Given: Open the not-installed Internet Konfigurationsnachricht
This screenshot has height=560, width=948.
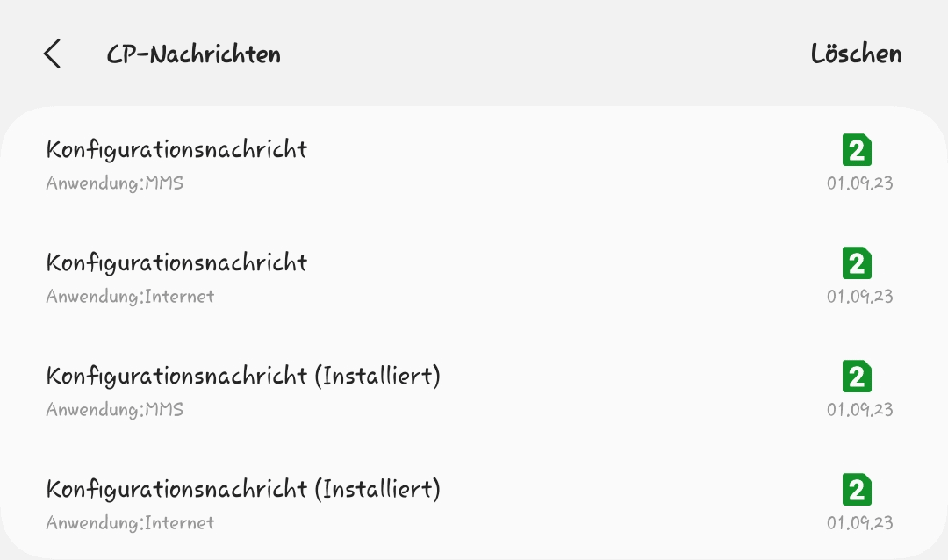Looking at the screenshot, I should pyautogui.click(x=176, y=262).
